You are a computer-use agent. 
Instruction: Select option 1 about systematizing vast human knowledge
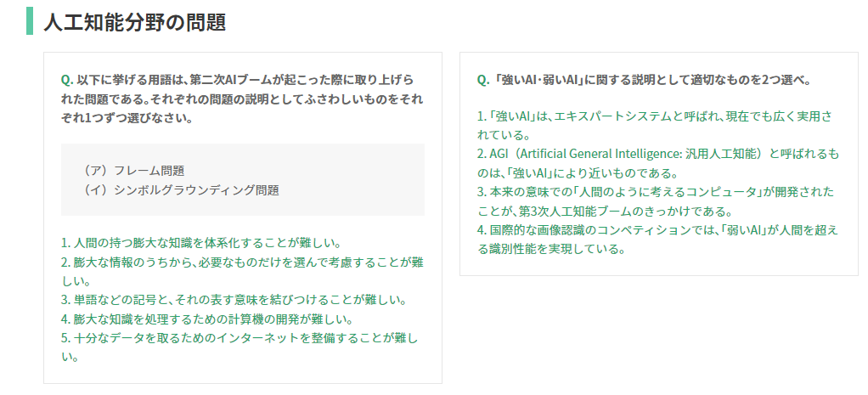pyautogui.click(x=200, y=243)
